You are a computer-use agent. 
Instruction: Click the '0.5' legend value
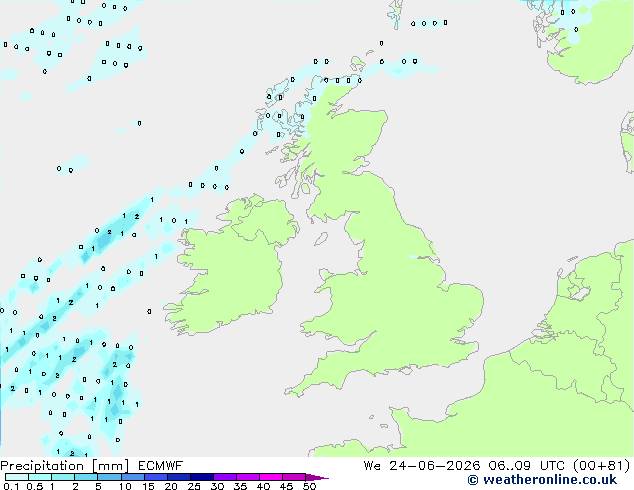[34, 486]
